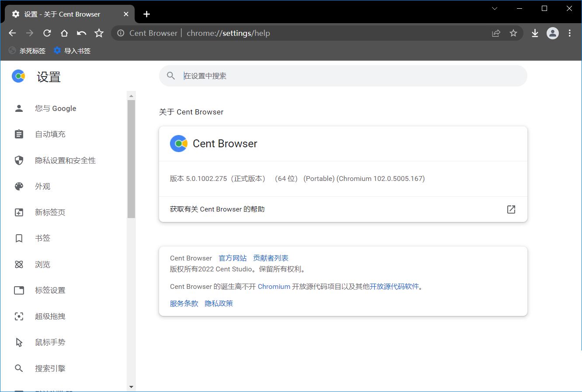
Task: Go to 超级拖拽 settings section
Action: tap(50, 316)
